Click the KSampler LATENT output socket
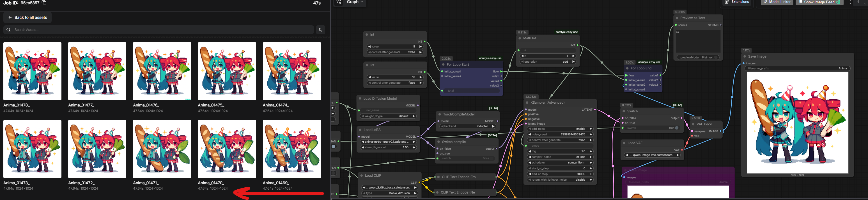 (595, 110)
